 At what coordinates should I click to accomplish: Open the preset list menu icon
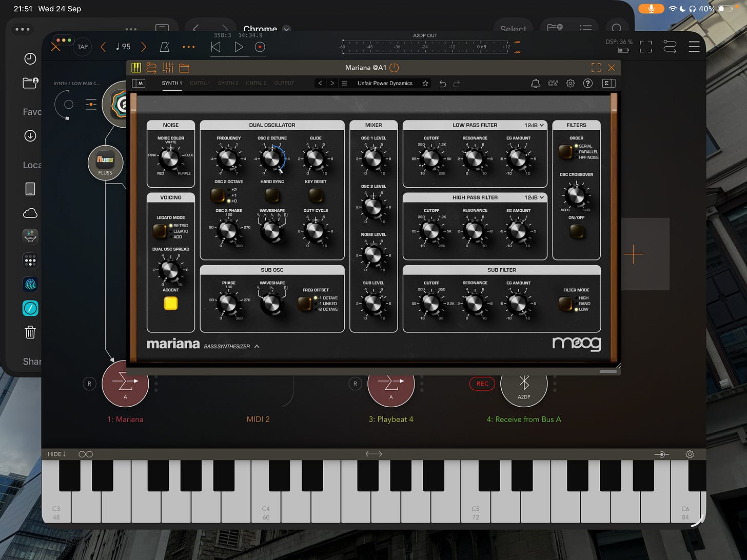pos(345,83)
